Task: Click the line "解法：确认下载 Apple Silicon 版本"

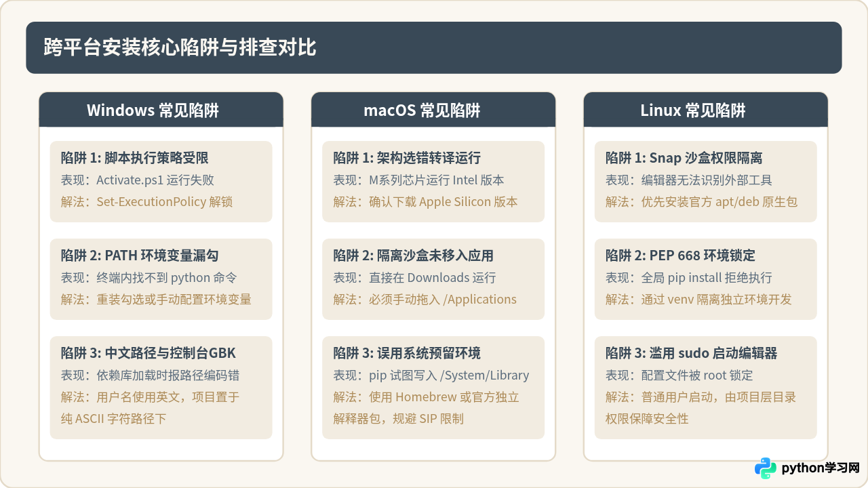Action: point(425,202)
